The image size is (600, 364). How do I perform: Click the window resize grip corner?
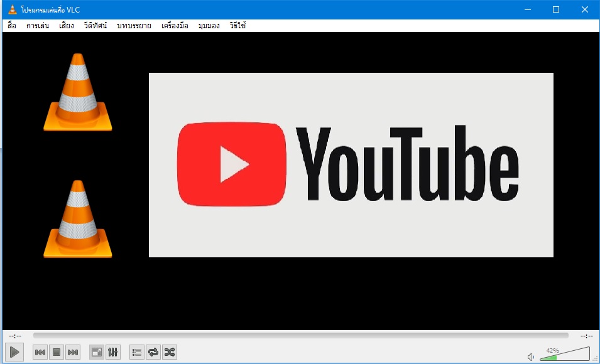[x=596, y=360]
